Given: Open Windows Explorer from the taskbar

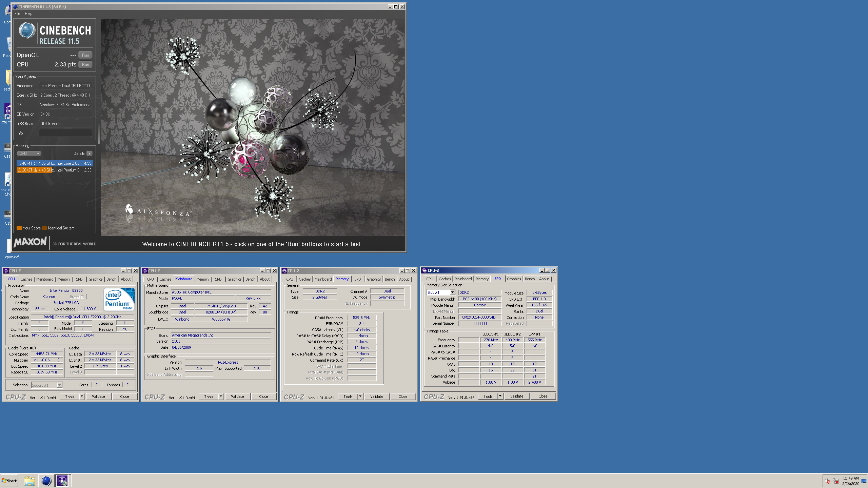Looking at the screenshot, I should [29, 481].
